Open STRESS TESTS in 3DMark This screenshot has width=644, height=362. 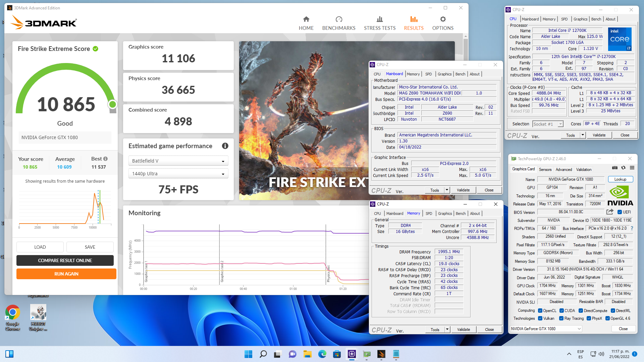coord(380,23)
